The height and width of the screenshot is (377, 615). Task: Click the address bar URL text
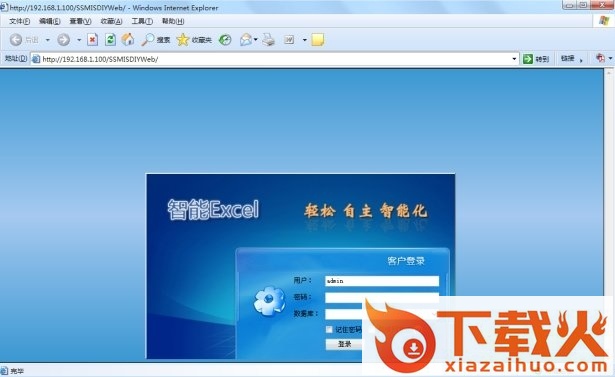[100, 59]
